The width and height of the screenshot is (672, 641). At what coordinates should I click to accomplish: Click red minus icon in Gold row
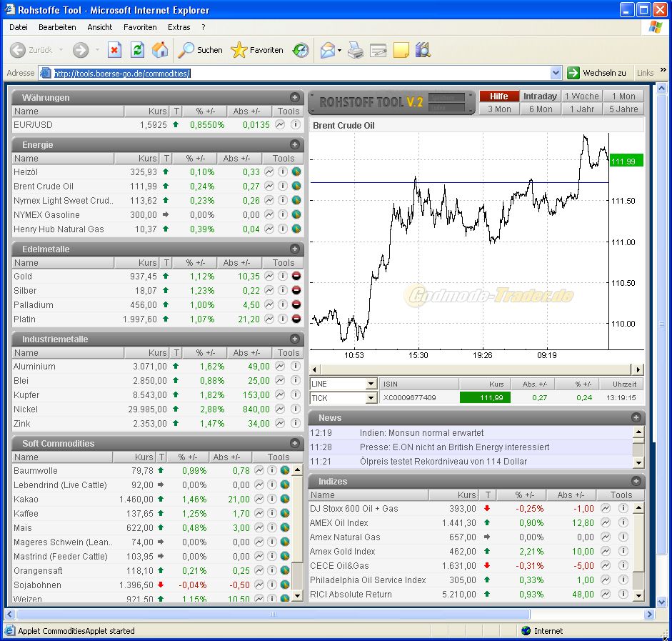pos(296,276)
